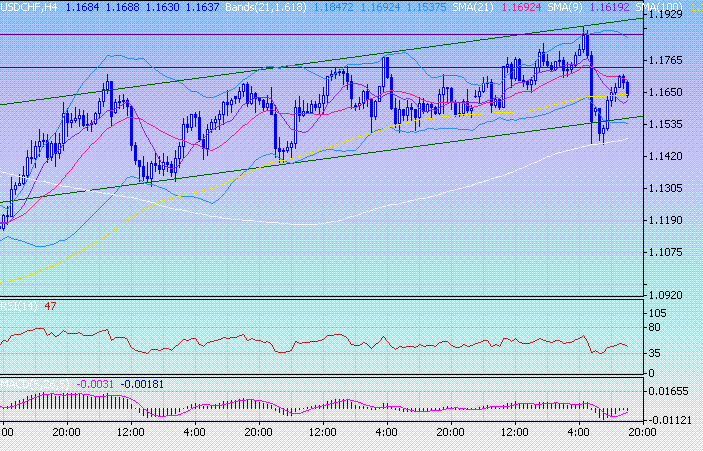
Task: Click the blue MACD value -0.00181
Action: pyautogui.click(x=142, y=383)
